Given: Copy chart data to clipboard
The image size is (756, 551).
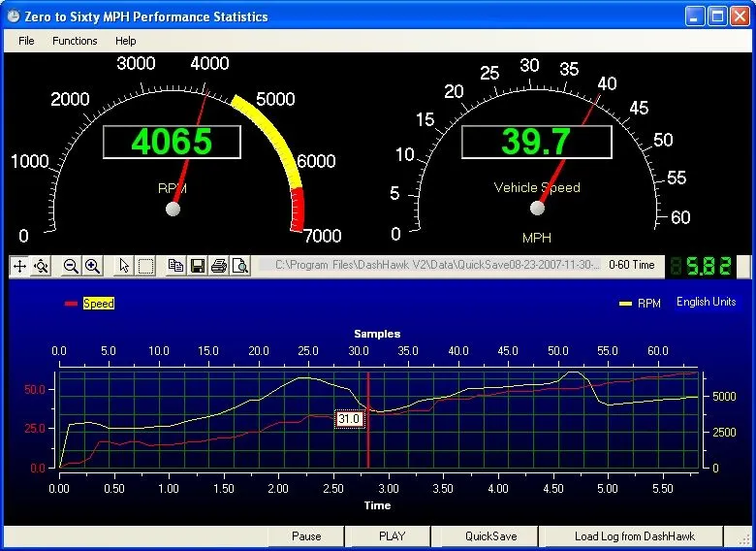Looking at the screenshot, I should (x=175, y=266).
